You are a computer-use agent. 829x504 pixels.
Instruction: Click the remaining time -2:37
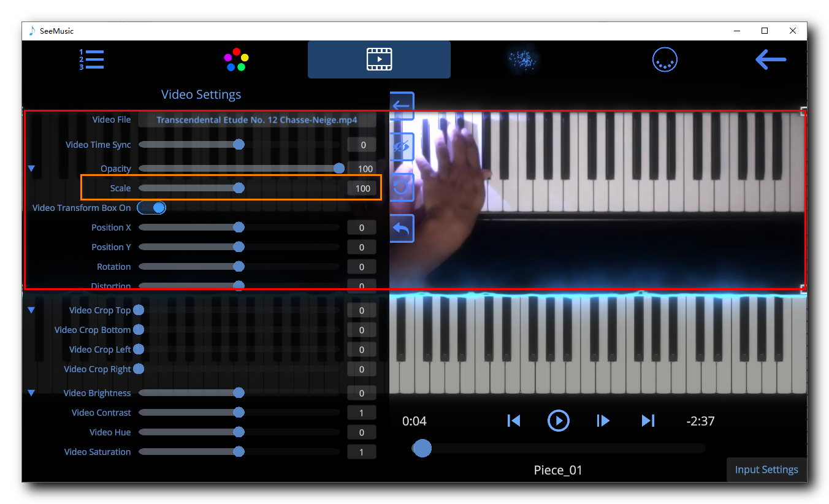[x=700, y=421]
